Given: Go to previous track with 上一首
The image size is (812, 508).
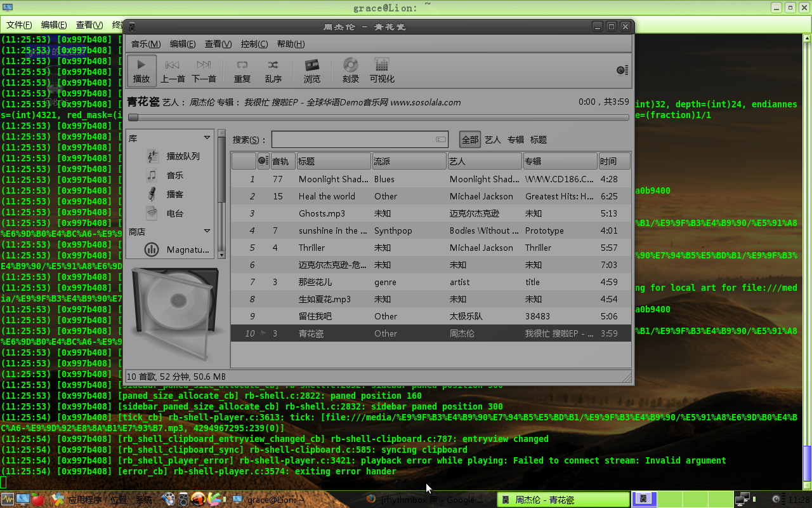Looking at the screenshot, I should (173, 70).
